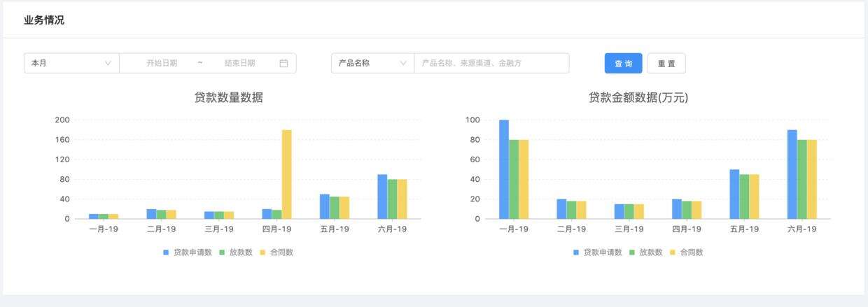Click yellow 一月-19 bar in 贷款金额数据 chart

[x=524, y=179]
